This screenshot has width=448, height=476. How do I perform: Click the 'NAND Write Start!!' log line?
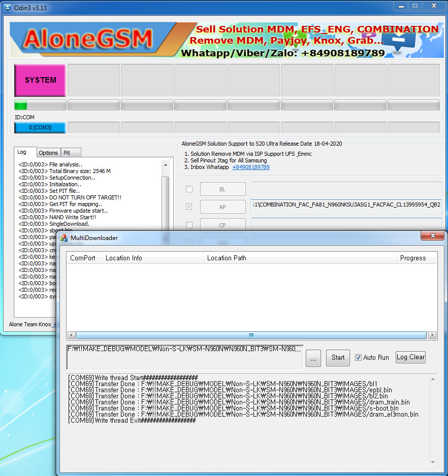(57, 217)
